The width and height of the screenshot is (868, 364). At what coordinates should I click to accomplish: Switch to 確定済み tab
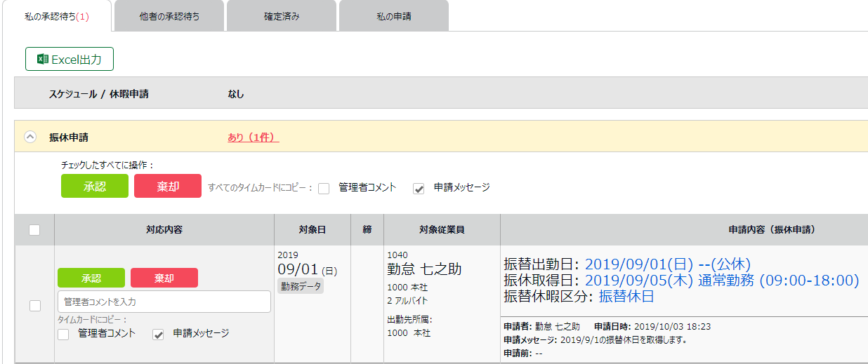tap(282, 16)
